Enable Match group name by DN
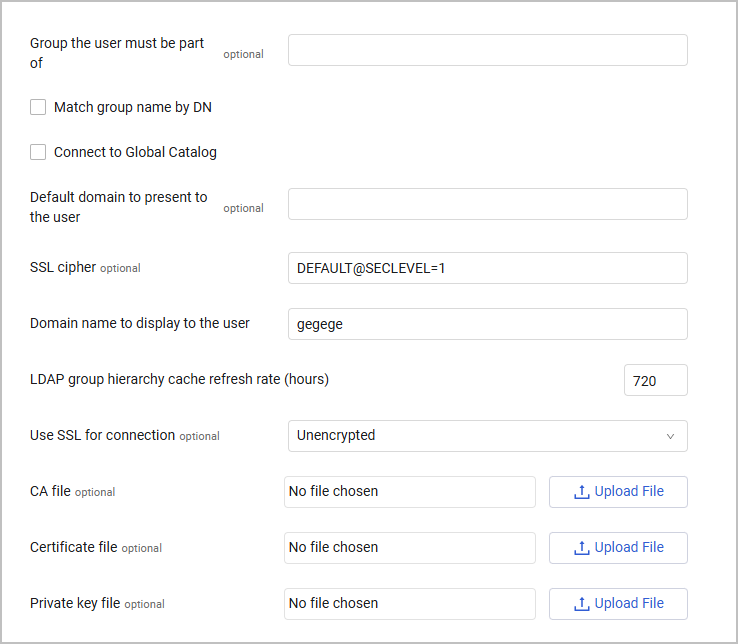 click(x=38, y=107)
